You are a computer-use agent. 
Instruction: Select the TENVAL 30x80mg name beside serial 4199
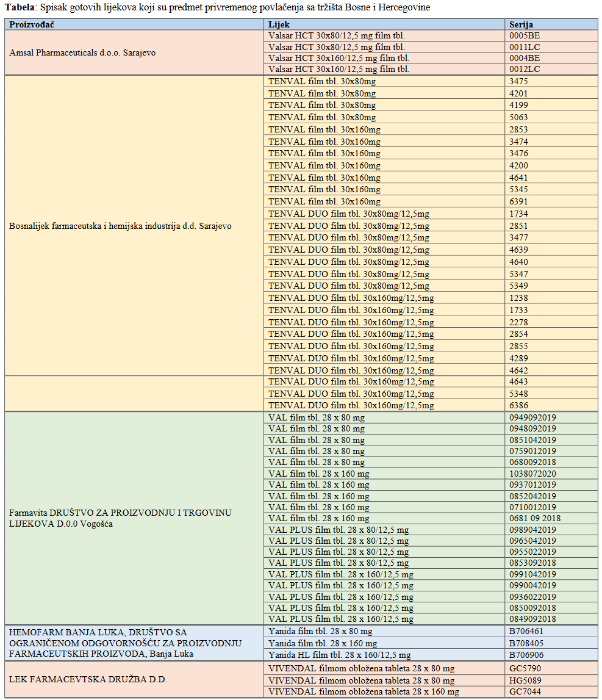coord(322,106)
